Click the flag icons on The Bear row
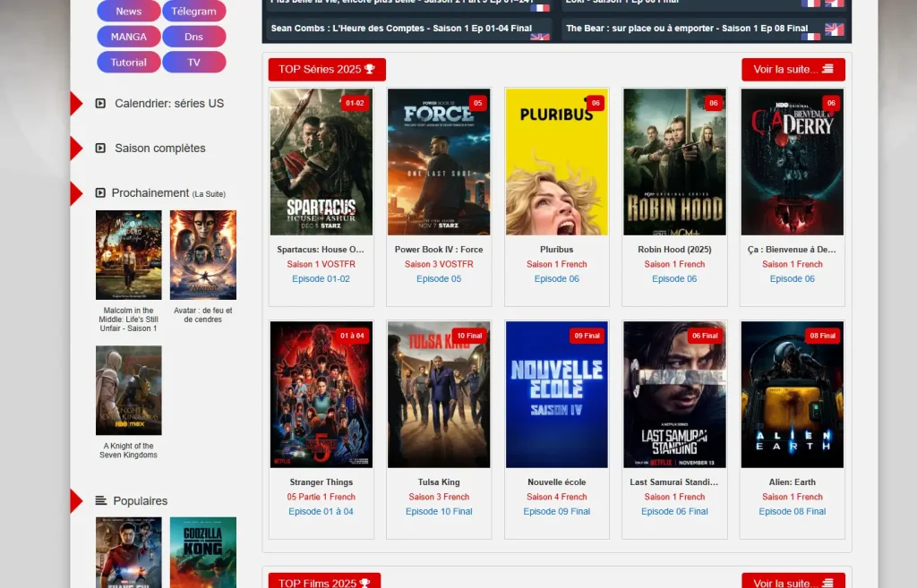 coord(822,32)
